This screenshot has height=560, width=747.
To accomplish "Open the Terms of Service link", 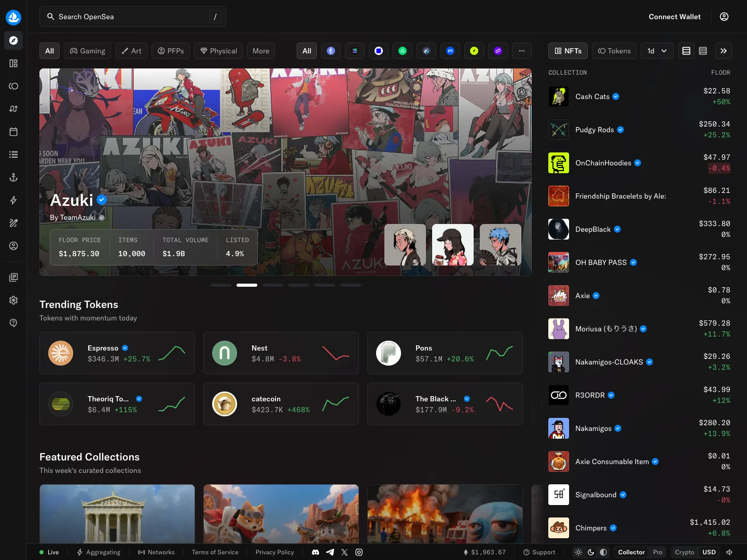I will [215, 552].
